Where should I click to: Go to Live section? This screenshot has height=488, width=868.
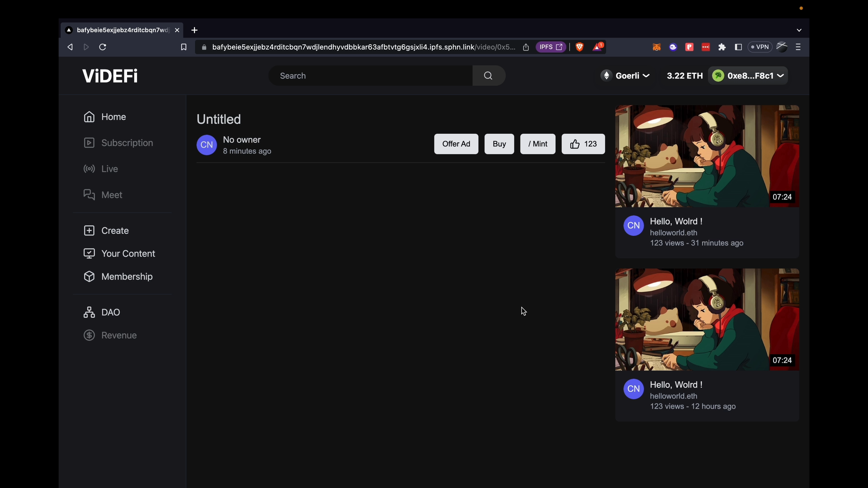[x=101, y=169]
